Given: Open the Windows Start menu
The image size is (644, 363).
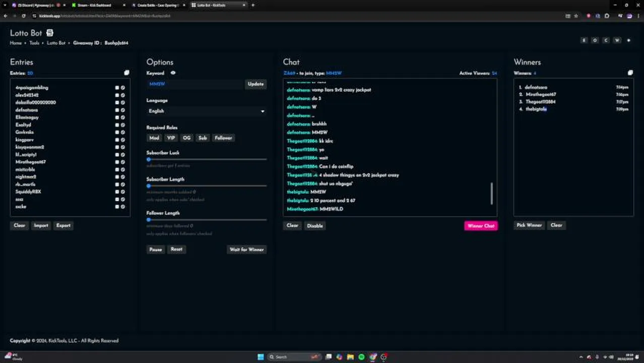Looking at the screenshot, I should 261,357.
